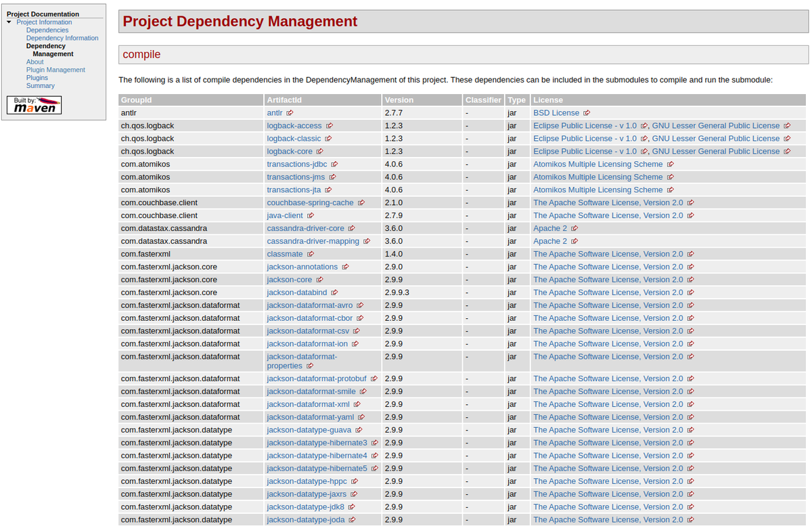
Task: Click the GroupId column header
Action: (191, 100)
